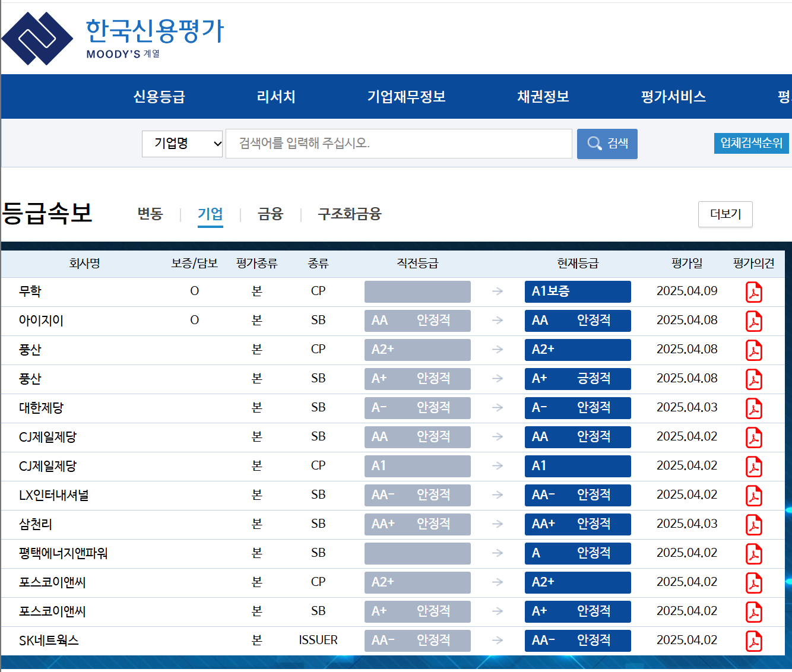The width and height of the screenshot is (792, 672).
Task: Click inside the search keyword input field
Action: (398, 143)
